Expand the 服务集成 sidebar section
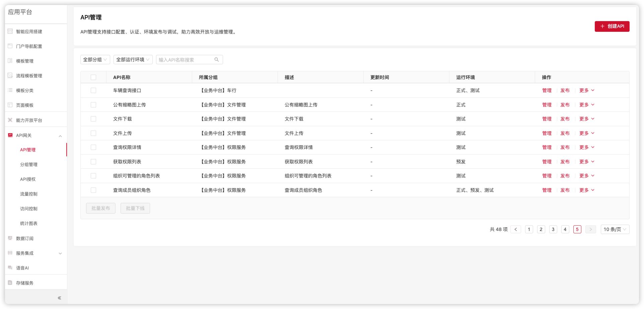644x309 pixels. [x=60, y=253]
